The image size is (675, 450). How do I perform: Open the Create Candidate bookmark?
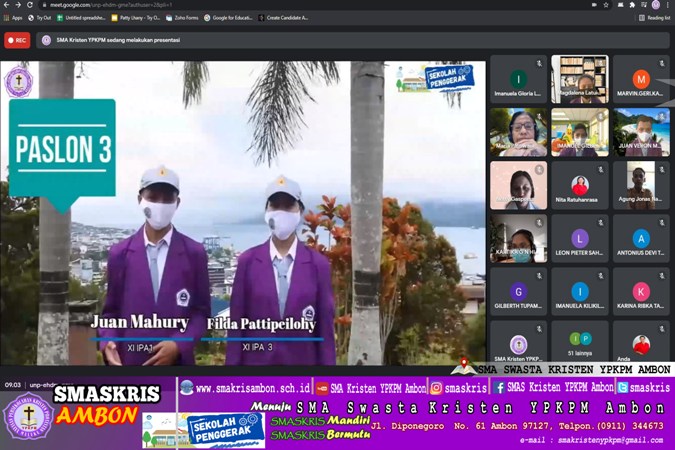[283, 18]
